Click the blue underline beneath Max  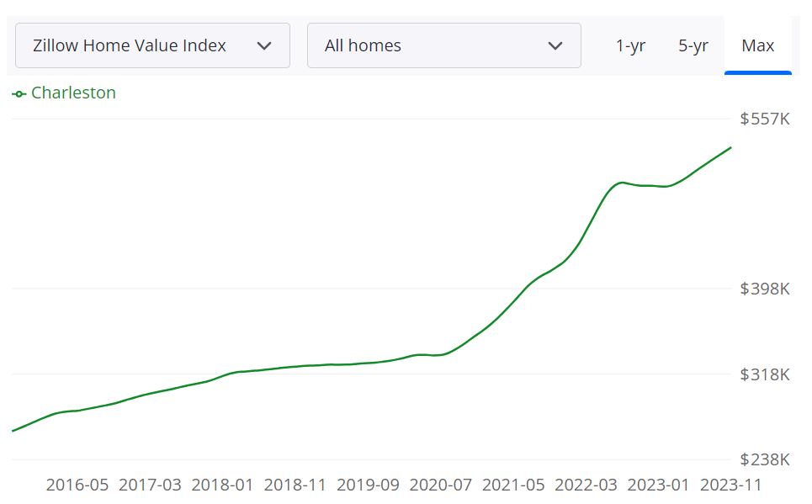tap(758, 73)
